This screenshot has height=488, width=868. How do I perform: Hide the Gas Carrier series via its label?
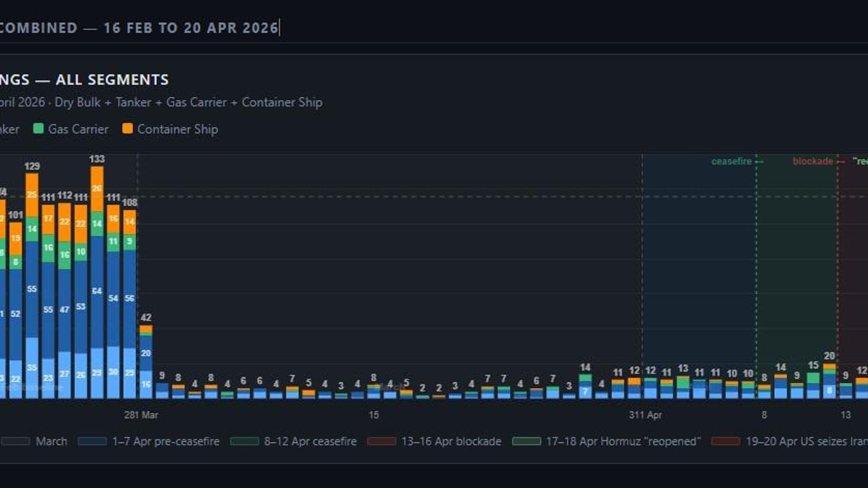click(78, 129)
